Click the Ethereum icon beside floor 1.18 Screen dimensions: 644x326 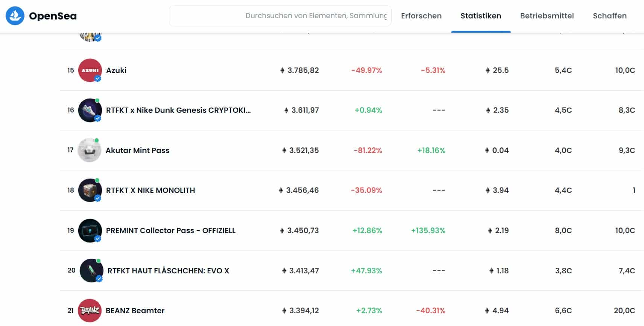(x=491, y=270)
